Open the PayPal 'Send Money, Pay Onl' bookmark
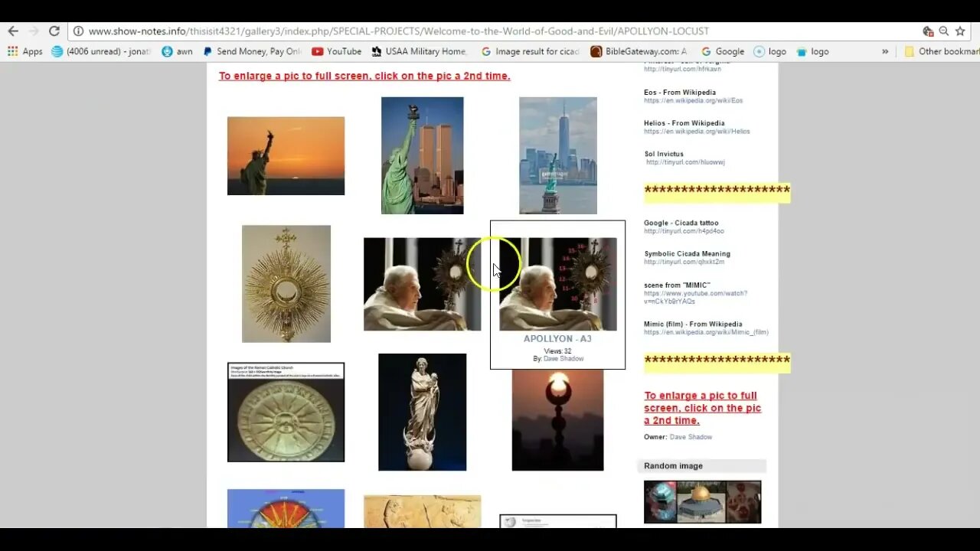Viewport: 980px width, 551px height. [252, 51]
